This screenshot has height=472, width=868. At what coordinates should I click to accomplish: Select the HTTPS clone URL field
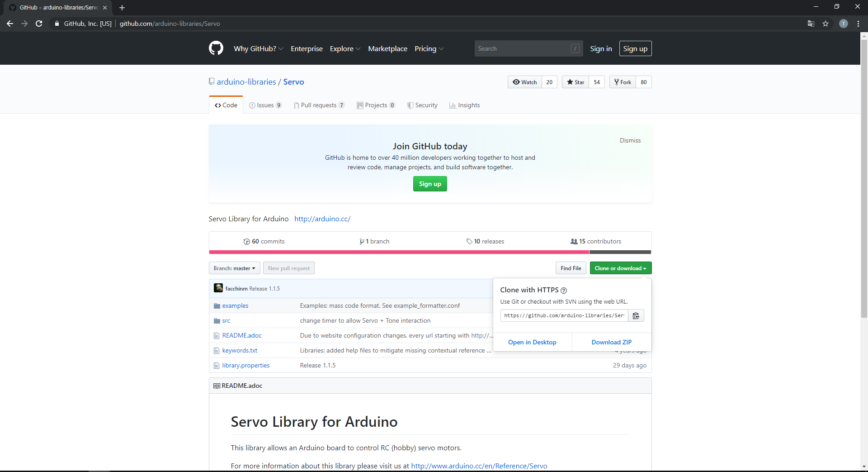pos(564,315)
